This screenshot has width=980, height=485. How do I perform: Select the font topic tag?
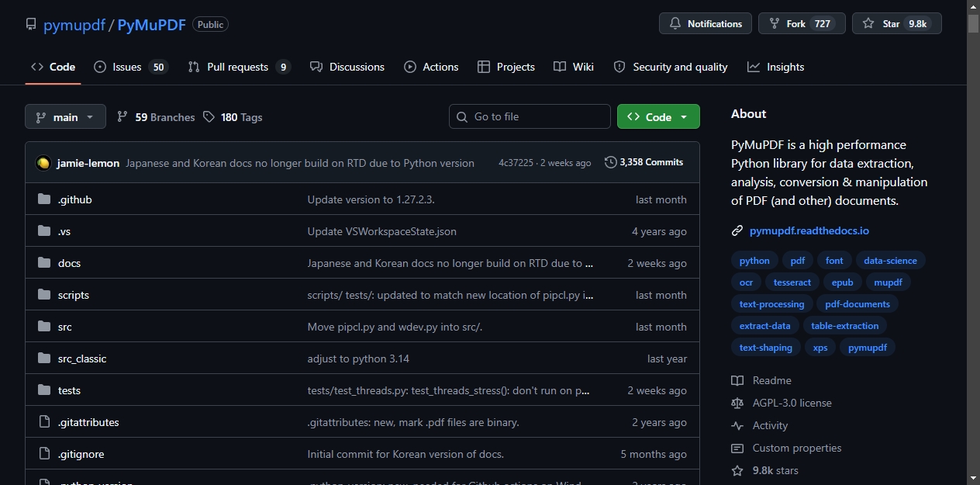[834, 261]
